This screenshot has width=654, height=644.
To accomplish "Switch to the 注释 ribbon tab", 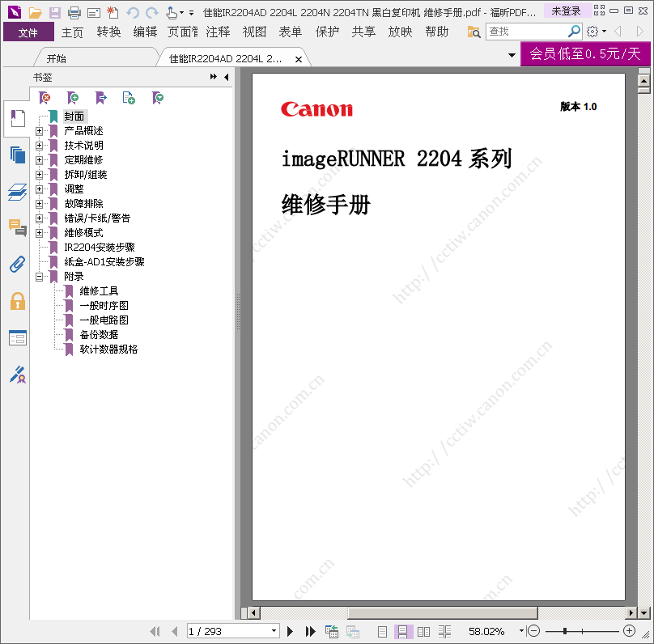I will (219, 32).
